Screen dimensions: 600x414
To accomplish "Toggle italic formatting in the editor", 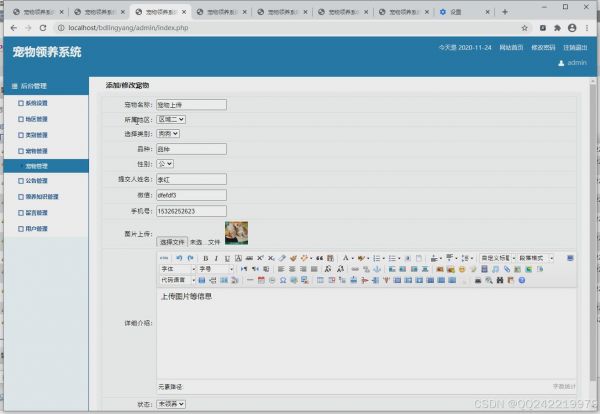I will (216, 258).
